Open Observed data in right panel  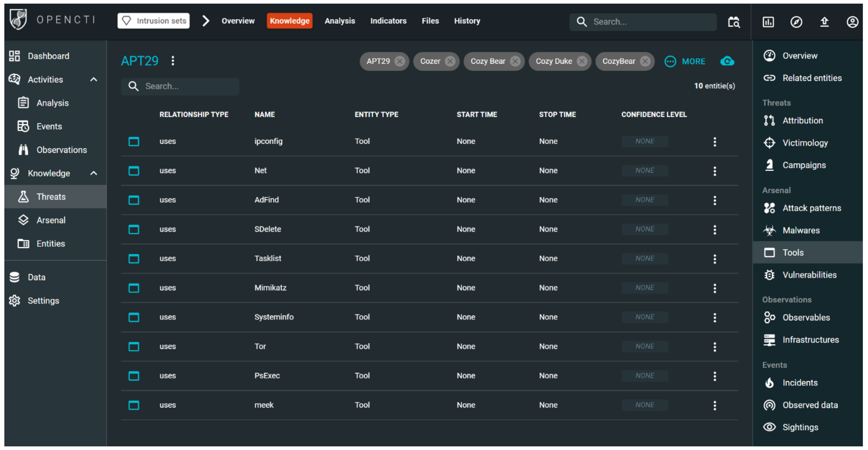(808, 405)
